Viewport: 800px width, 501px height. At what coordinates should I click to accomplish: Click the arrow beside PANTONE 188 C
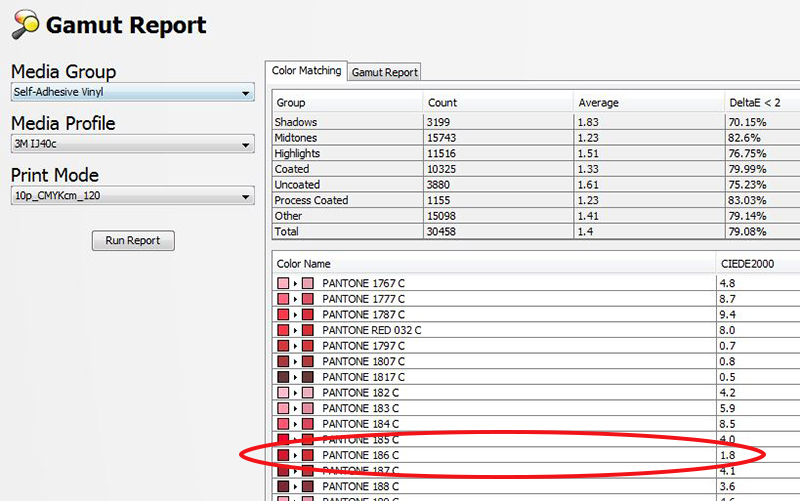(x=295, y=487)
